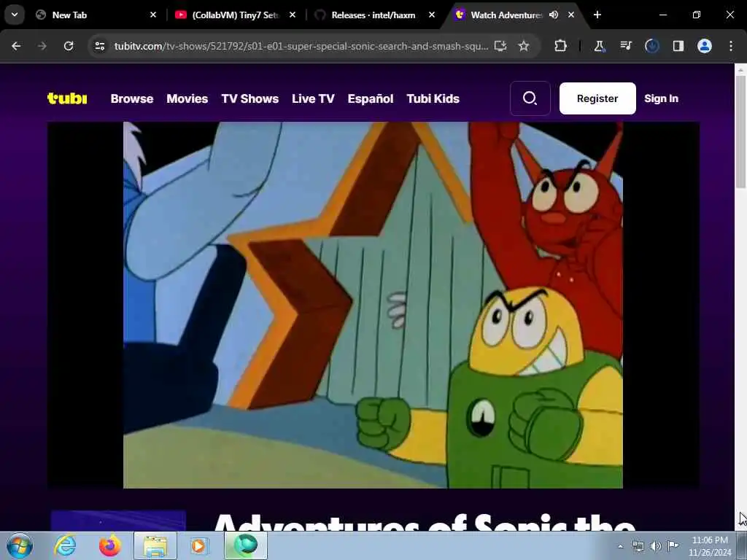Toggle the browser side panel

[x=678, y=46]
